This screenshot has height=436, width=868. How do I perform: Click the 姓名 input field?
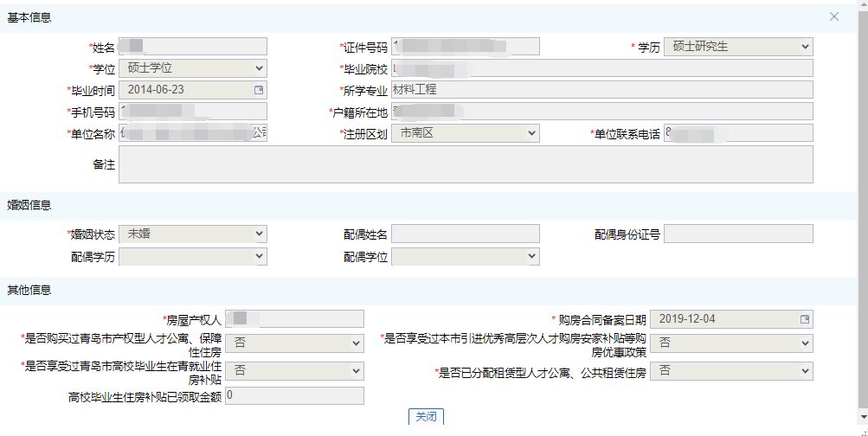(x=193, y=47)
